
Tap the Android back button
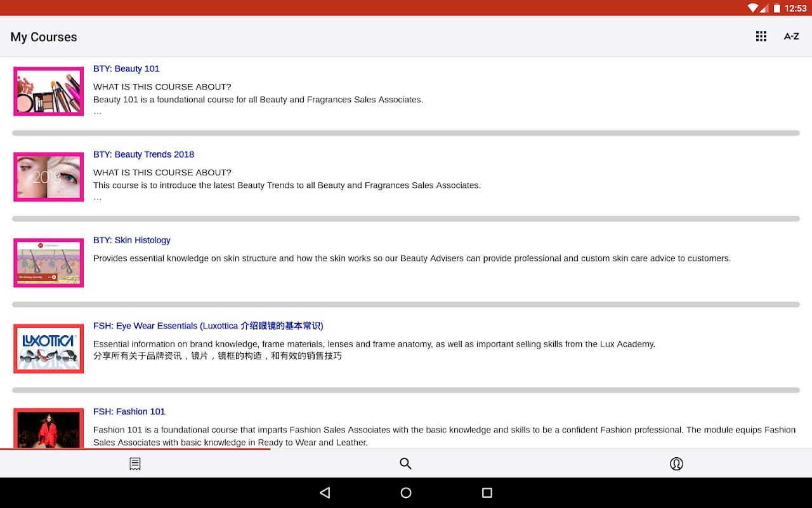coord(325,493)
